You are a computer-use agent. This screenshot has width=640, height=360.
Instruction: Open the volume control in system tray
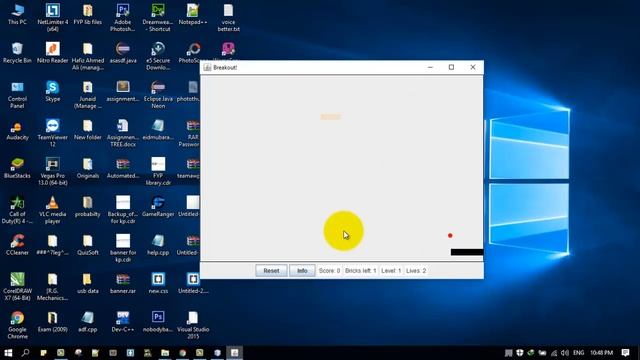[x=565, y=353]
